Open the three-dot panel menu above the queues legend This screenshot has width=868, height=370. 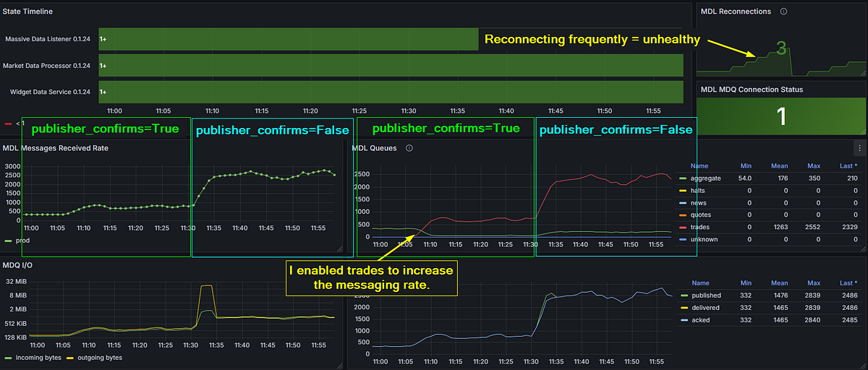(x=859, y=147)
